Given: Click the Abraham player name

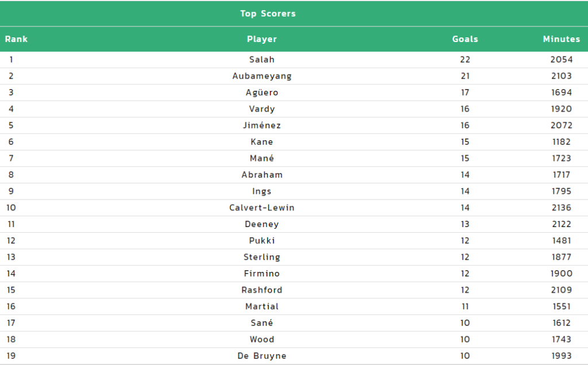Looking at the screenshot, I should (262, 175).
